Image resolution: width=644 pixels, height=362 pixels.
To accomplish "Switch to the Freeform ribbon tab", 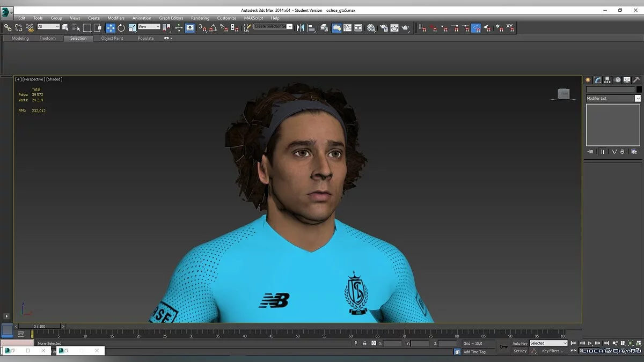I will coord(47,39).
